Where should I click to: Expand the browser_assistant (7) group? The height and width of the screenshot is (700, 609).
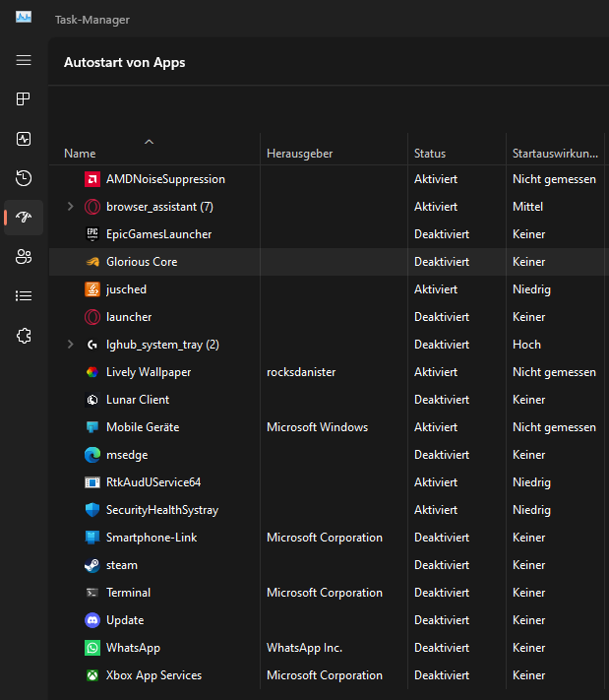click(x=70, y=207)
